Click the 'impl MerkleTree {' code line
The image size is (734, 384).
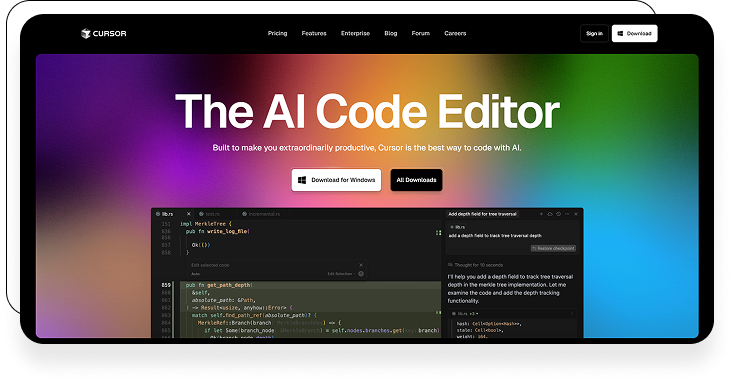coord(206,224)
